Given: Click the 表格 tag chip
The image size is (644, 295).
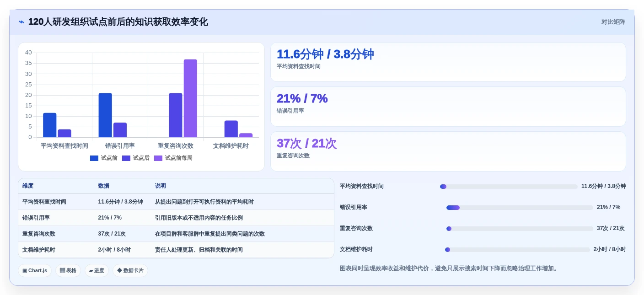Looking at the screenshot, I should (68, 270).
